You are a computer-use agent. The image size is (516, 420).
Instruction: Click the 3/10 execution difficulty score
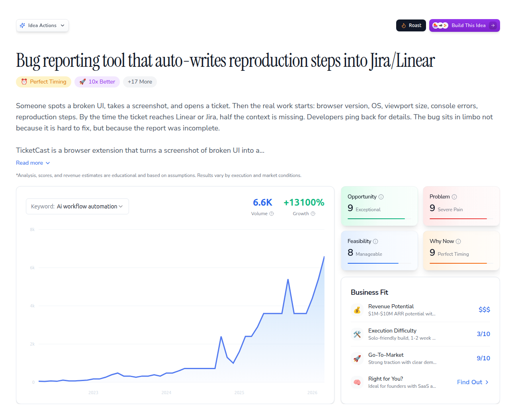point(483,334)
